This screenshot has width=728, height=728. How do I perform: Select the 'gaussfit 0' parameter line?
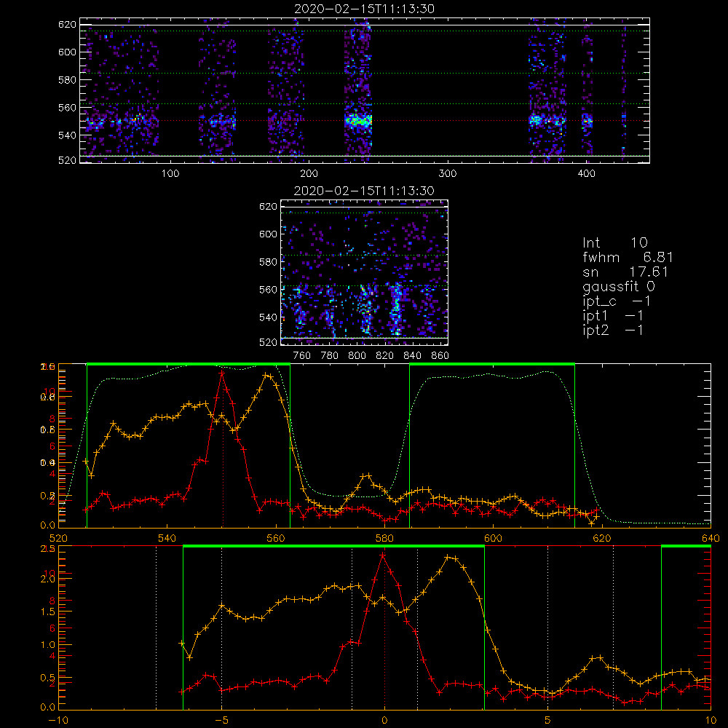click(618, 286)
